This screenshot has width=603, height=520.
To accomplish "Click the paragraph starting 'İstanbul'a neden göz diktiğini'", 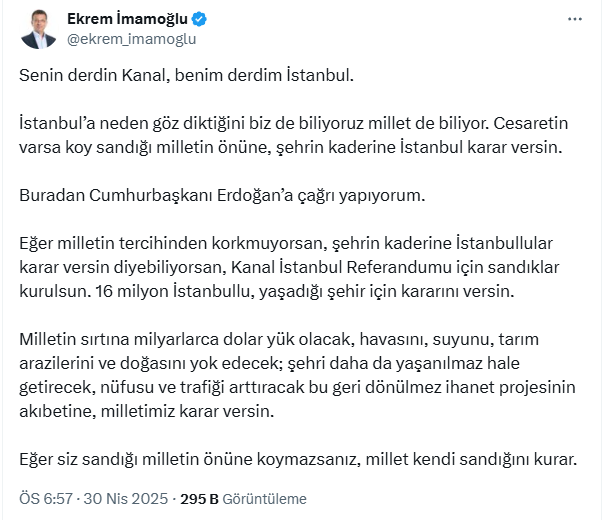I will (x=293, y=135).
